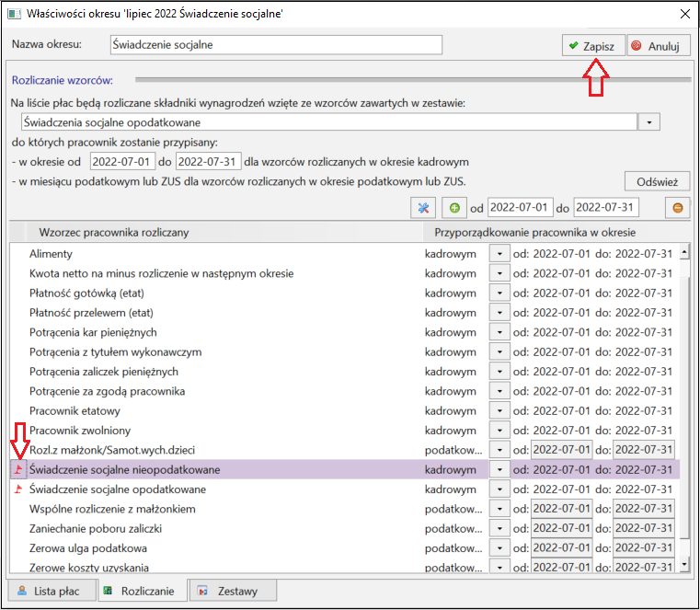Expand period dropdown for Pracownik etatowy row

[x=499, y=411]
